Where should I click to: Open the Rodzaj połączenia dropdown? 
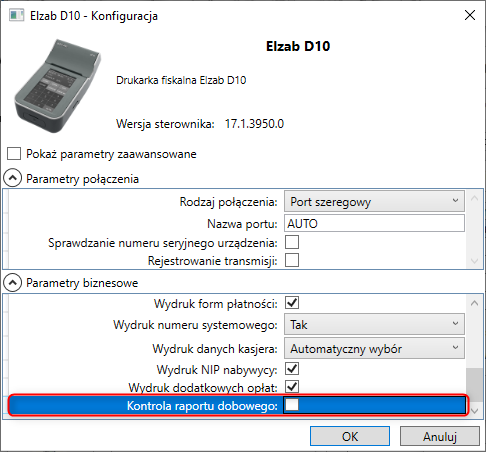[374, 201]
